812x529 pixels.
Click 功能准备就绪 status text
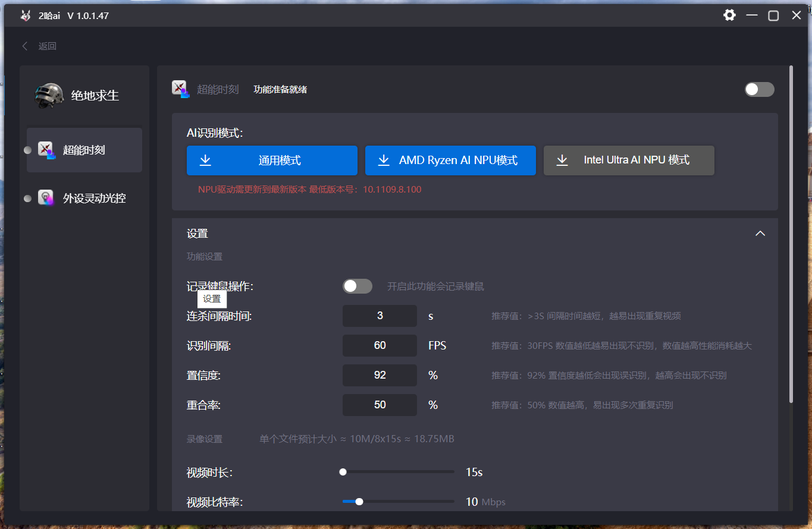tap(280, 90)
